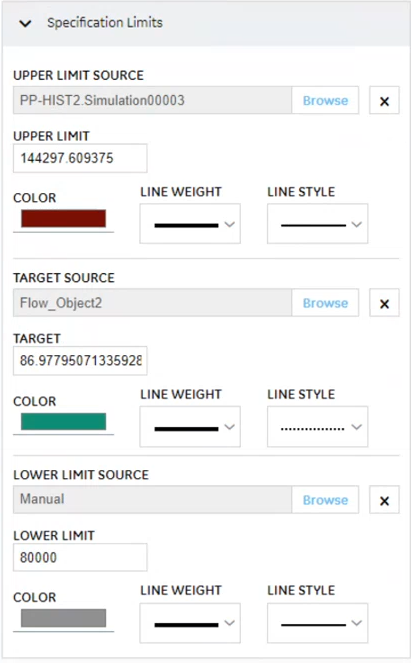The image size is (411, 663).
Task: Open the Upper Limit line weight dropdown
Action: [190, 224]
